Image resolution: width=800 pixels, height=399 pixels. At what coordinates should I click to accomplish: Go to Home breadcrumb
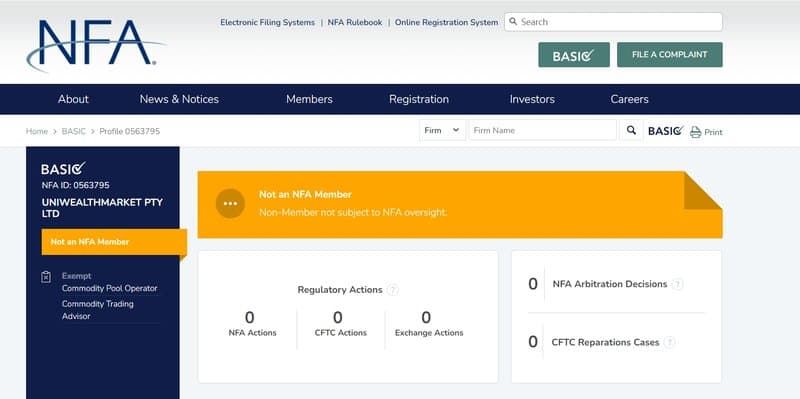coord(37,131)
